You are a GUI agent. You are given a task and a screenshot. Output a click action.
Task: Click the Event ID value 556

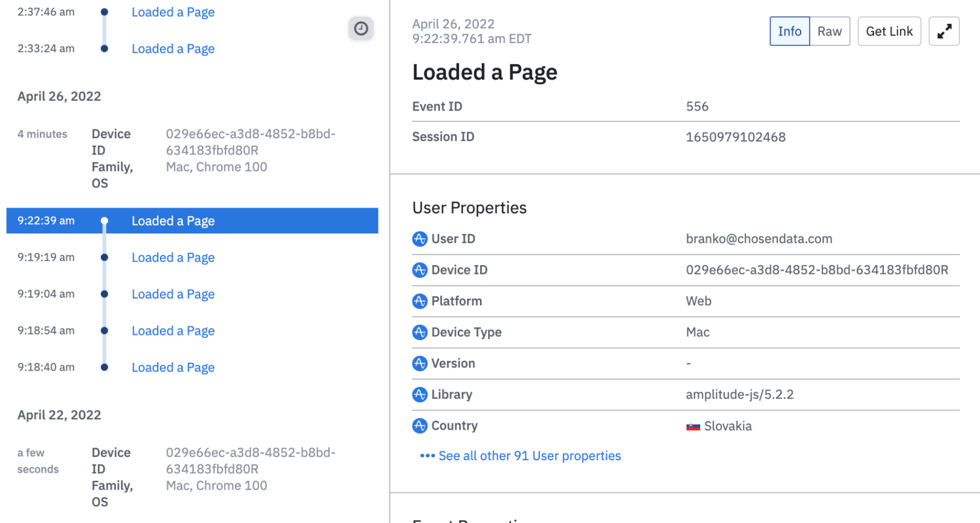(x=697, y=106)
